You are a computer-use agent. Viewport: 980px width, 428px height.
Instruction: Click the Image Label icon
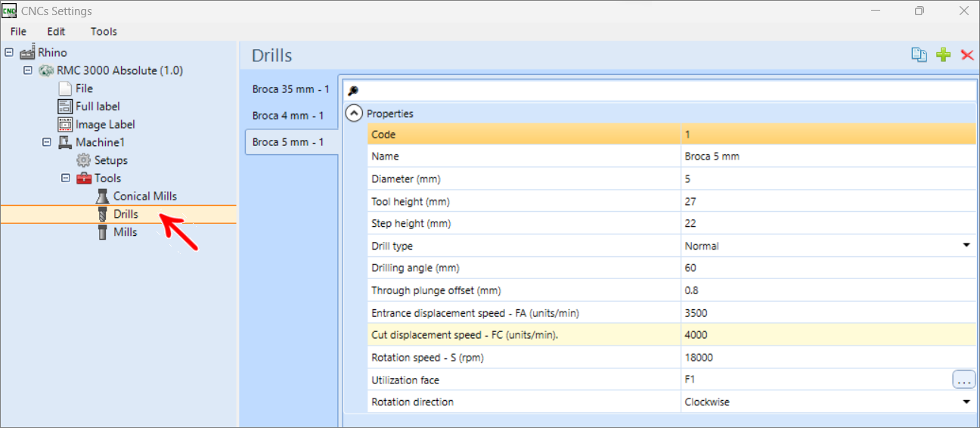tap(65, 125)
